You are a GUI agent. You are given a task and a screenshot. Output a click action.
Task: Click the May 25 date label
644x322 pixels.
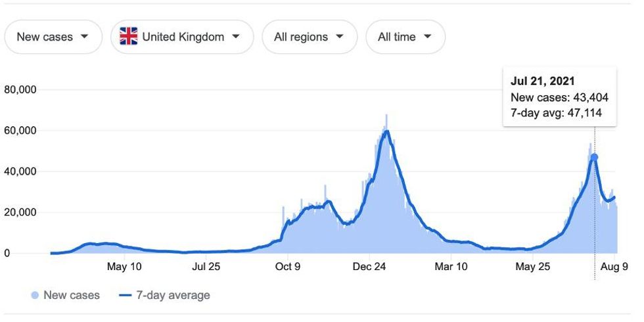tap(532, 267)
